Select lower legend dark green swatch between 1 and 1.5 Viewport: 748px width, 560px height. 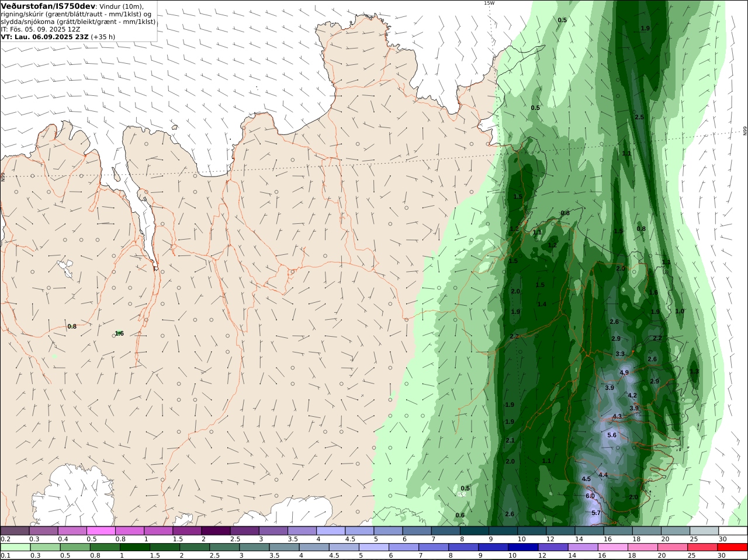(x=134, y=547)
